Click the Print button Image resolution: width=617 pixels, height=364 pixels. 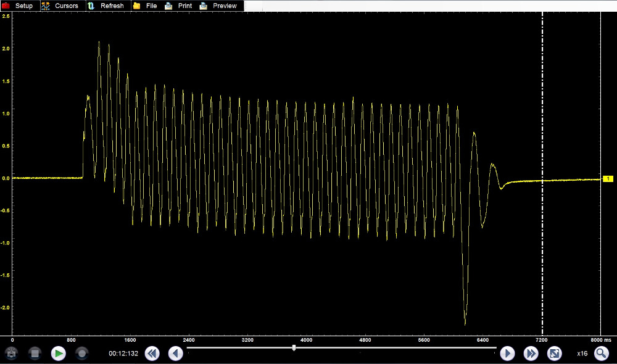(184, 6)
